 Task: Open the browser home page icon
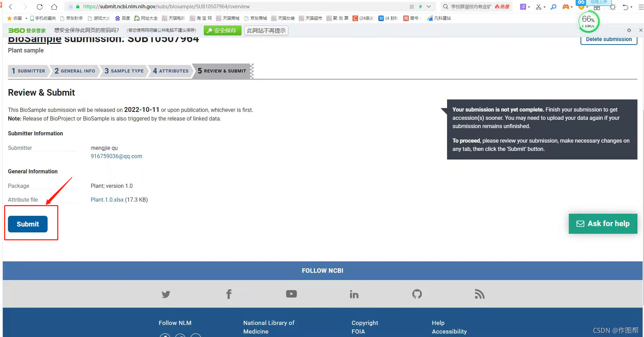click(54, 7)
